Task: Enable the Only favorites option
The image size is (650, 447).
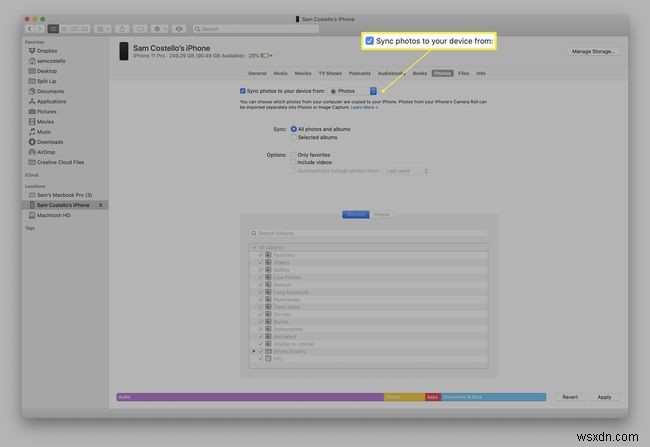Action: coord(293,155)
